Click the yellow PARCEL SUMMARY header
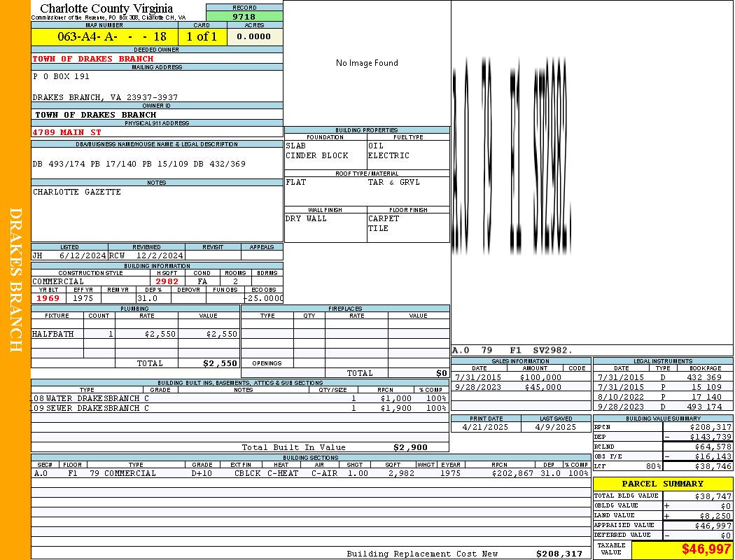The image size is (735, 560). (662, 484)
